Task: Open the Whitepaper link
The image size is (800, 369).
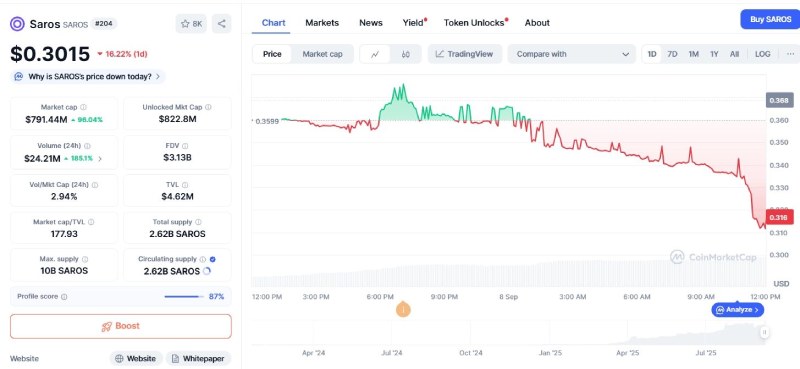Action: 198,359
